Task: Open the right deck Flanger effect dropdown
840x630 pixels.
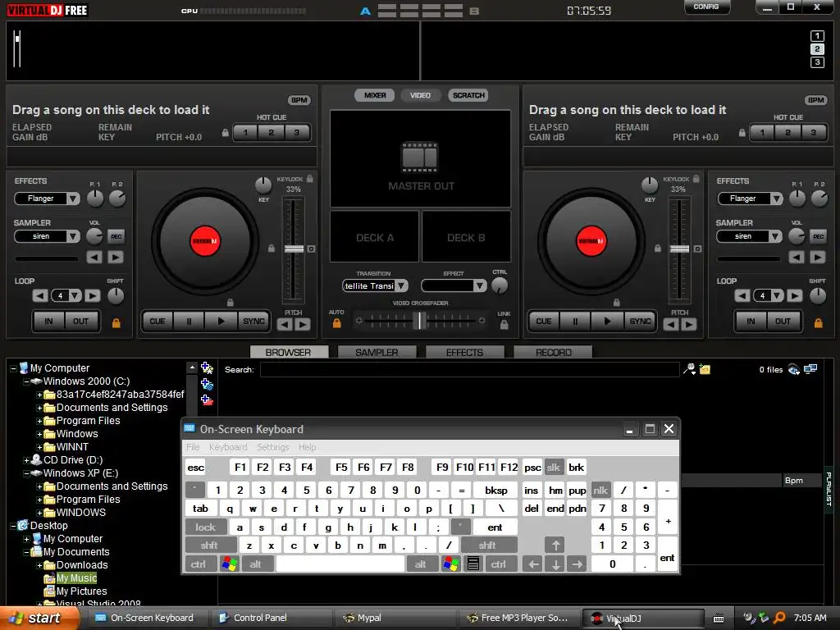Action: [776, 199]
